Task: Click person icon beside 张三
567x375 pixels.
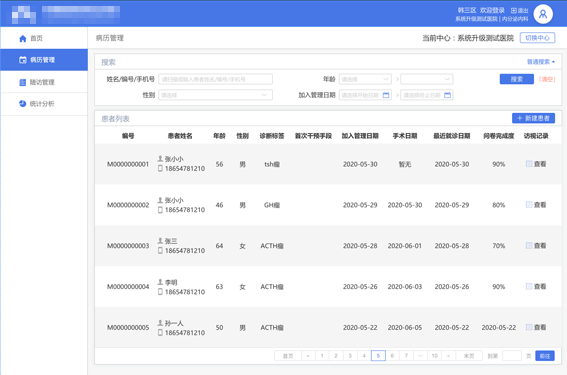Action: pyautogui.click(x=160, y=240)
